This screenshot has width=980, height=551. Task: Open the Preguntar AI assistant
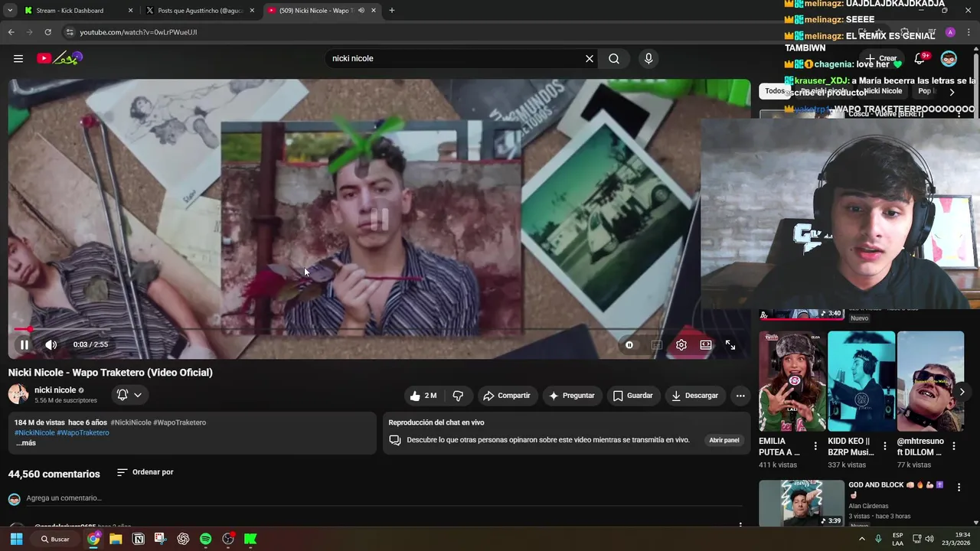pos(571,396)
